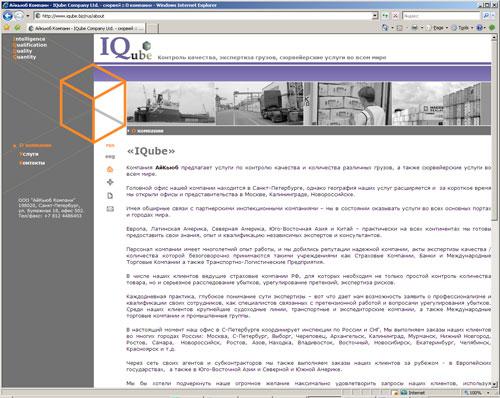The image size is (500, 398).
Task: Click the 'Quality' word in sidebar top
Action: (22, 51)
